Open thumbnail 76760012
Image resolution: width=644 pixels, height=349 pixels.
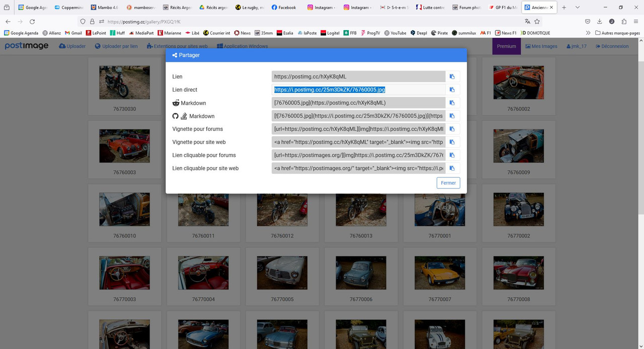tap(282, 210)
